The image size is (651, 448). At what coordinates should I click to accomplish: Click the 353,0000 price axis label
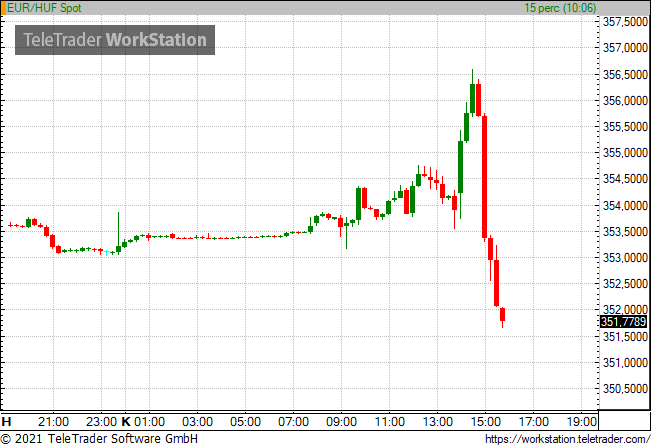625,258
